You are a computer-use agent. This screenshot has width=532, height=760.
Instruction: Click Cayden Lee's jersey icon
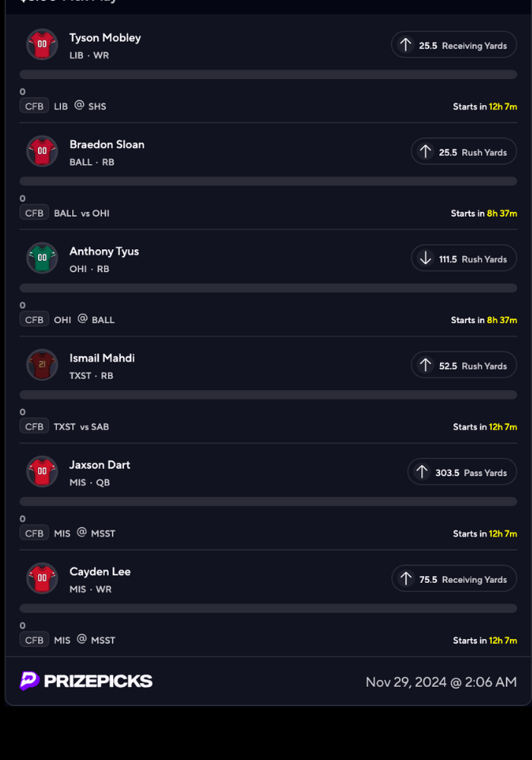point(42,578)
